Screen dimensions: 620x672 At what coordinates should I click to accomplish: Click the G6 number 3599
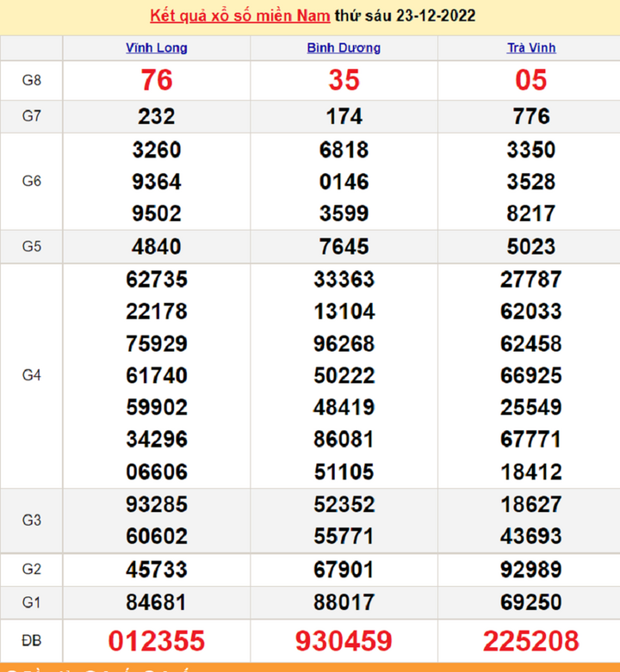coord(344,213)
